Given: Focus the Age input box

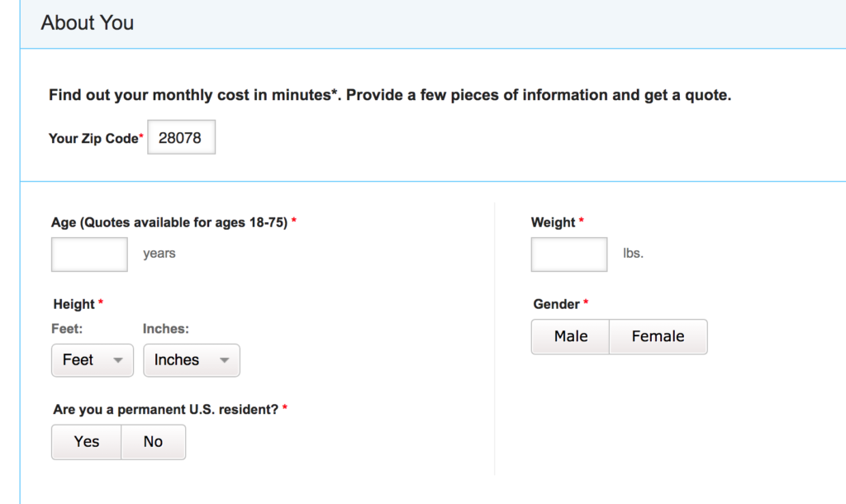Looking at the screenshot, I should [89, 254].
